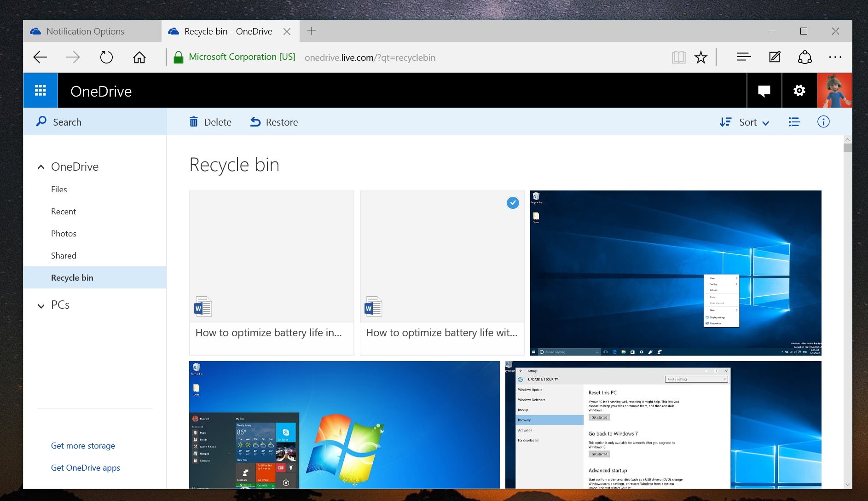Screen dimensions: 868x501
Task: Go forward in browser history
Action: tap(73, 57)
